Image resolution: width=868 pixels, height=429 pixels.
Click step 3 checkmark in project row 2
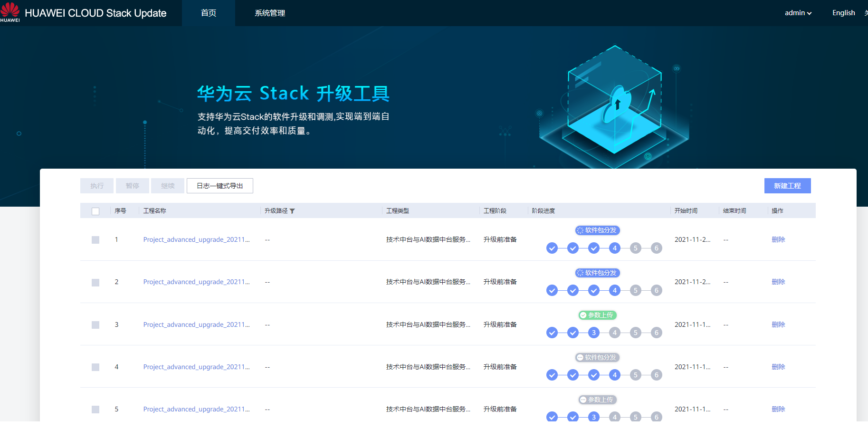(594, 290)
